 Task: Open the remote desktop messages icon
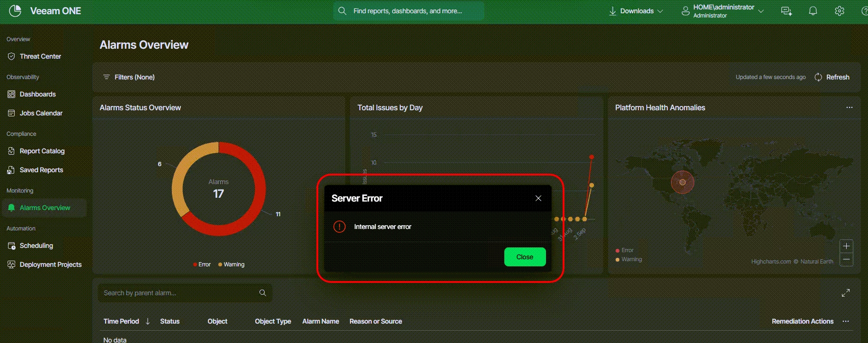pos(787,11)
